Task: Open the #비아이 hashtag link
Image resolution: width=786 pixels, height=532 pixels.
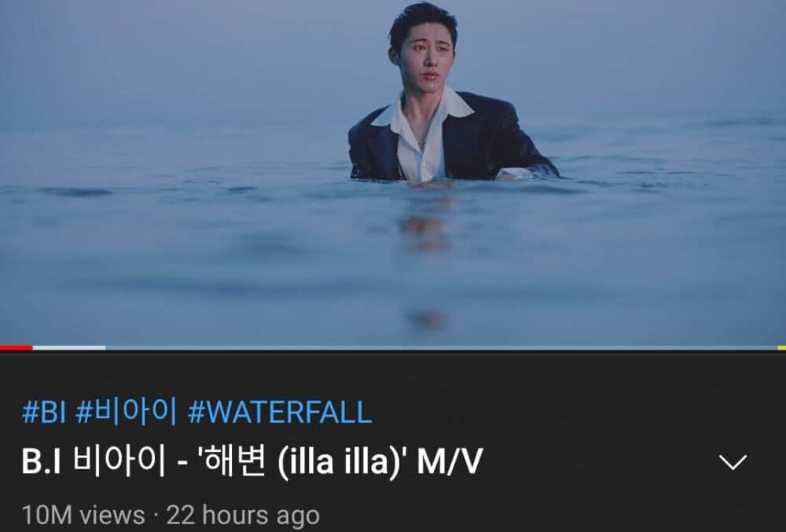Action: click(127, 413)
